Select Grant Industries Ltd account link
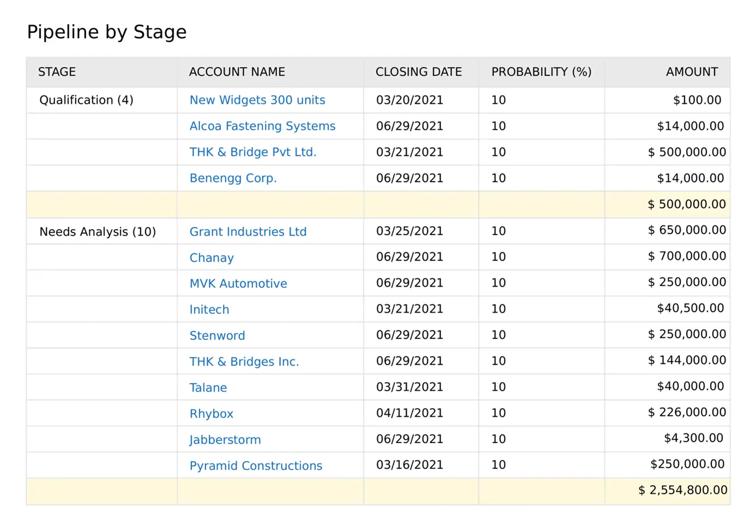 pyautogui.click(x=248, y=232)
